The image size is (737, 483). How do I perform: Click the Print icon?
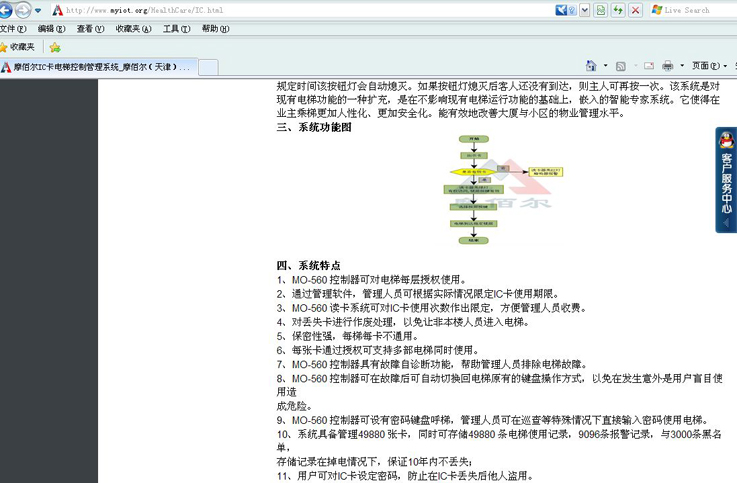coord(667,66)
